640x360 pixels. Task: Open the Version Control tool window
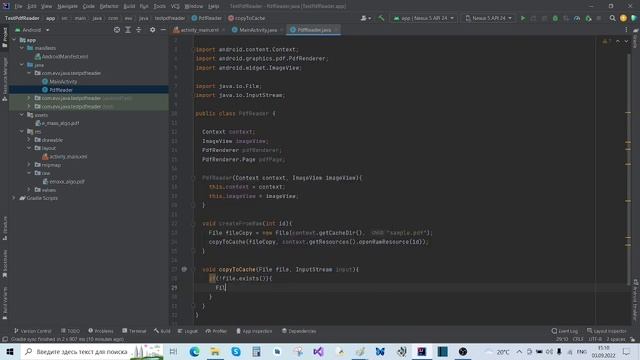33,331
